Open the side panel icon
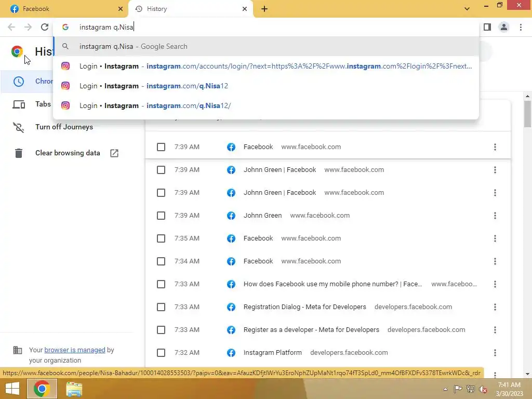Viewport: 532px width, 399px height. [487, 27]
